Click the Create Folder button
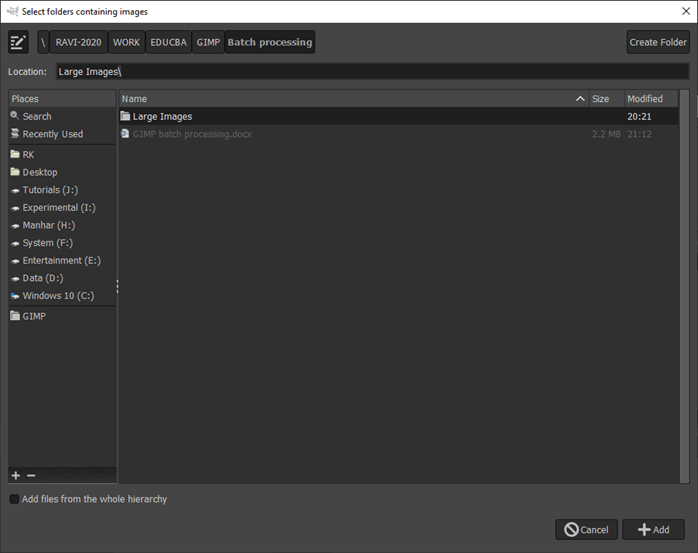The height and width of the screenshot is (553, 698). click(658, 42)
